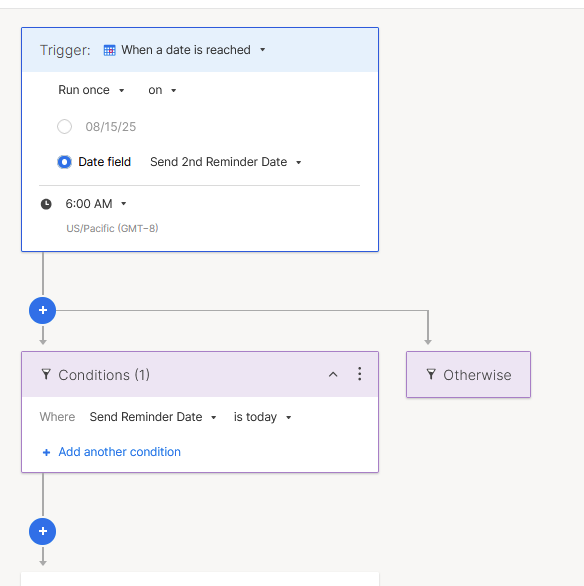584x586 pixels.
Task: Click the calendar icon in Trigger header
Action: click(109, 50)
